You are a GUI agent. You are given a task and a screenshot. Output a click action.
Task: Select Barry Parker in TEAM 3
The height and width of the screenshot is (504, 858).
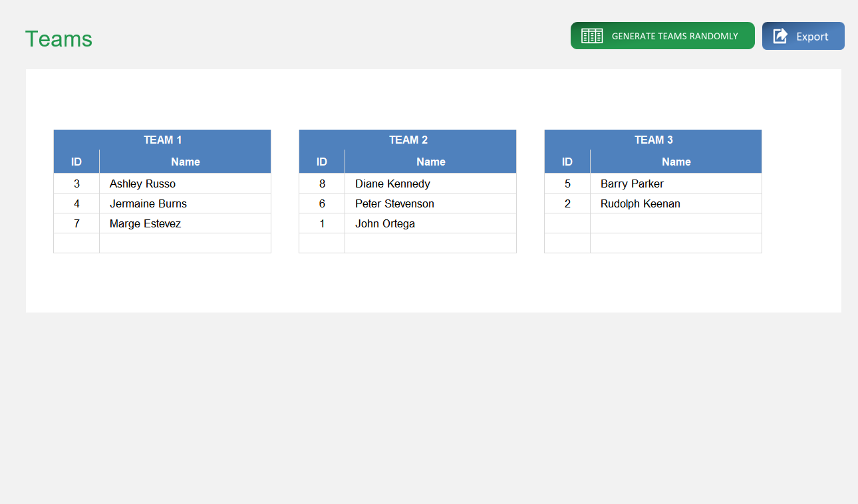click(631, 184)
